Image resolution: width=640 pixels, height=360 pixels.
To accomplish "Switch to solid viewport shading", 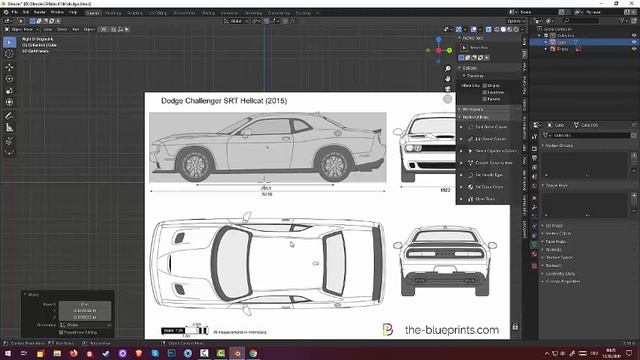I will pos(503,29).
